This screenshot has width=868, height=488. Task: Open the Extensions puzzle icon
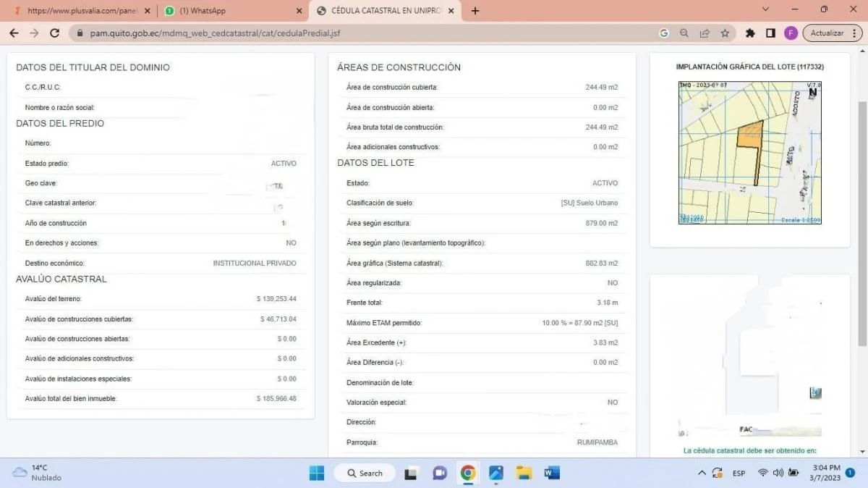click(750, 33)
